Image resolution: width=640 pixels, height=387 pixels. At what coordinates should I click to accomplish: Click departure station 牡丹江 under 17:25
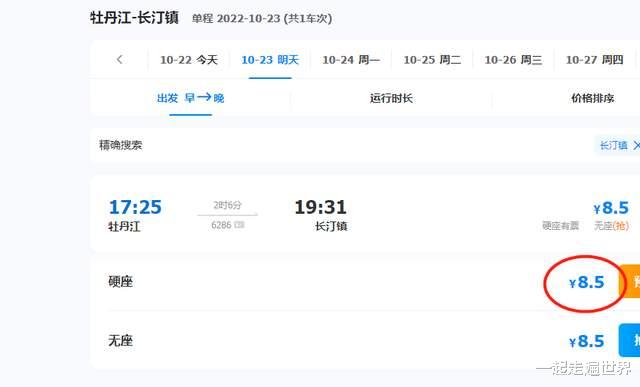pyautogui.click(x=124, y=226)
